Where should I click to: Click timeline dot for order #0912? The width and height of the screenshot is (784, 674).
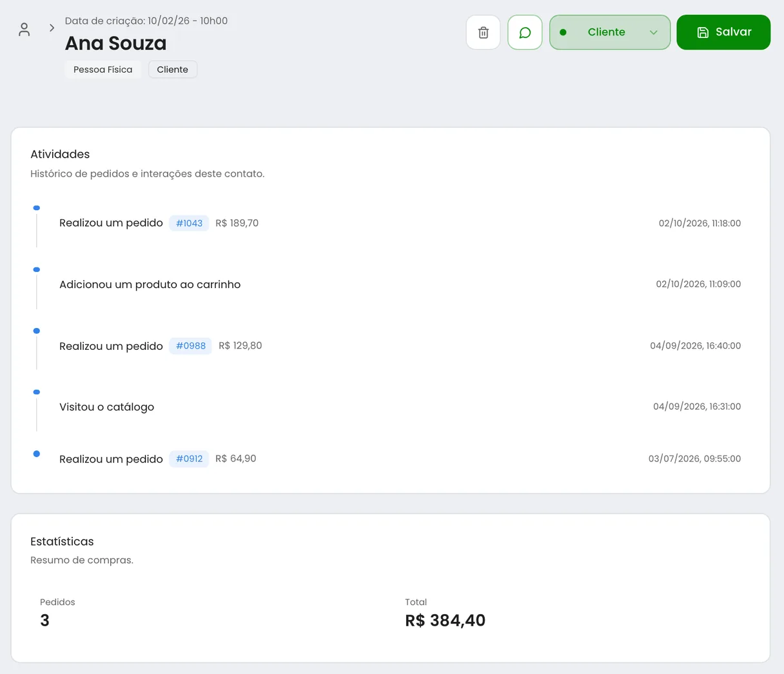coord(37,454)
